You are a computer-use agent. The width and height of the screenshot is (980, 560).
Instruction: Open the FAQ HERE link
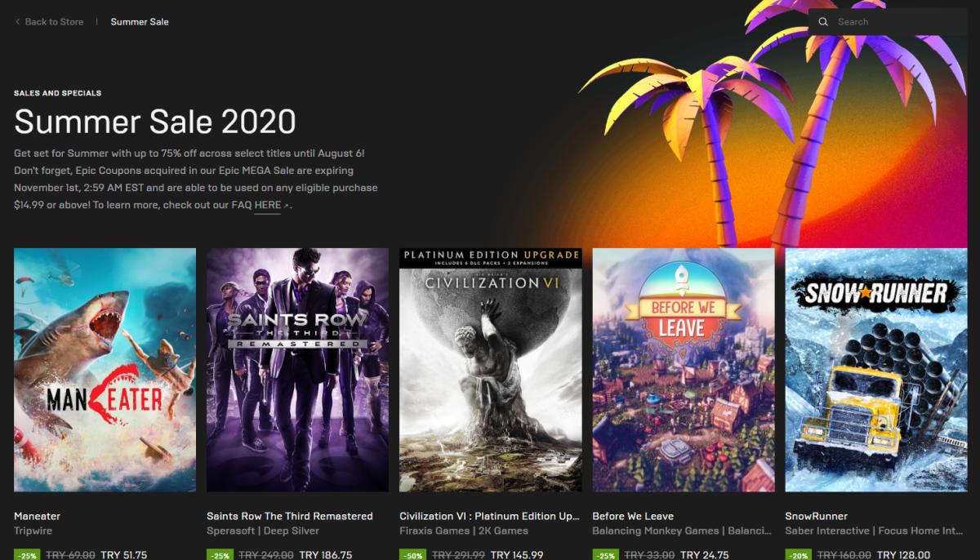pyautogui.click(x=268, y=205)
